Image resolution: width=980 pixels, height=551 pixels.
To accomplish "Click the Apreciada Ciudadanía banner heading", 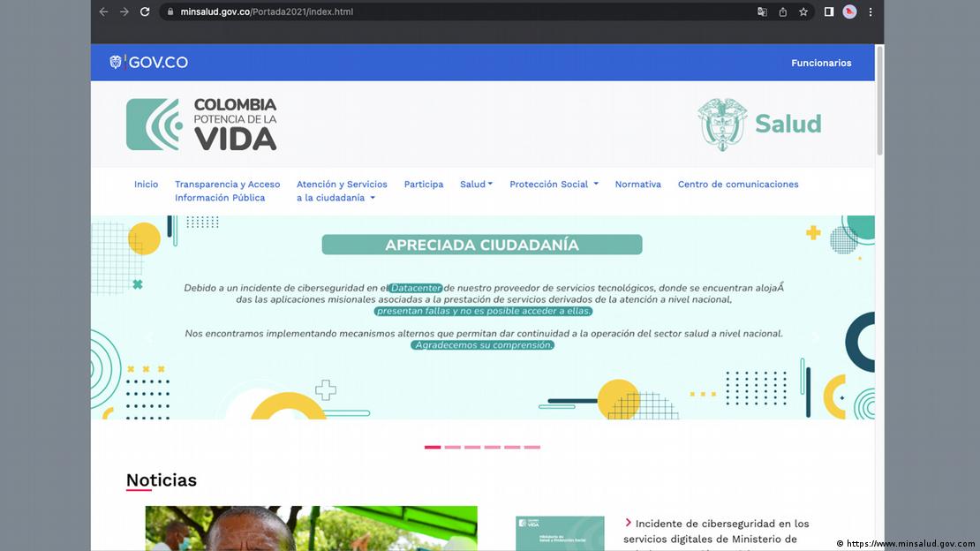I will click(482, 245).
